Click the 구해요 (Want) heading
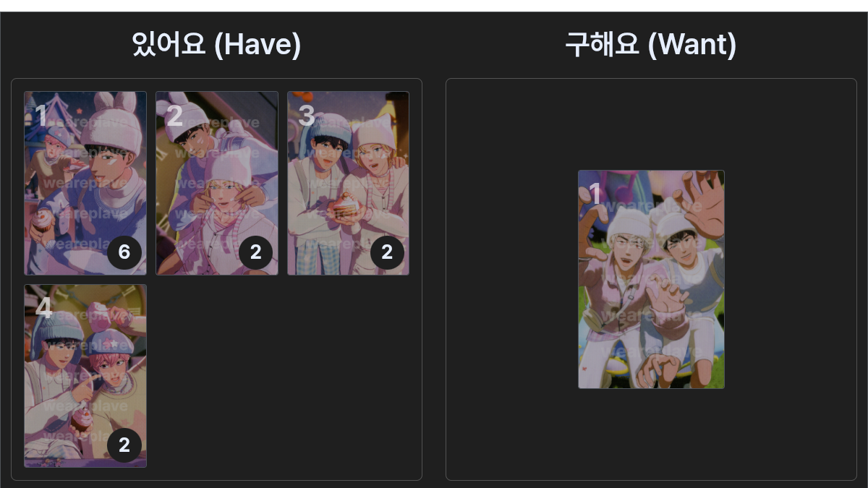The image size is (868, 488). 651,45
